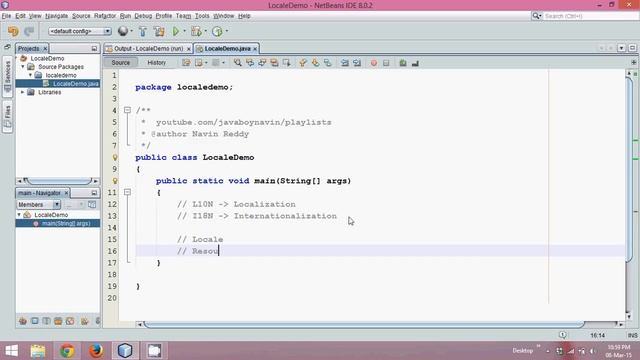Screen dimensions: 640x360
Task: Open the Services side tab
Action: click(7, 76)
